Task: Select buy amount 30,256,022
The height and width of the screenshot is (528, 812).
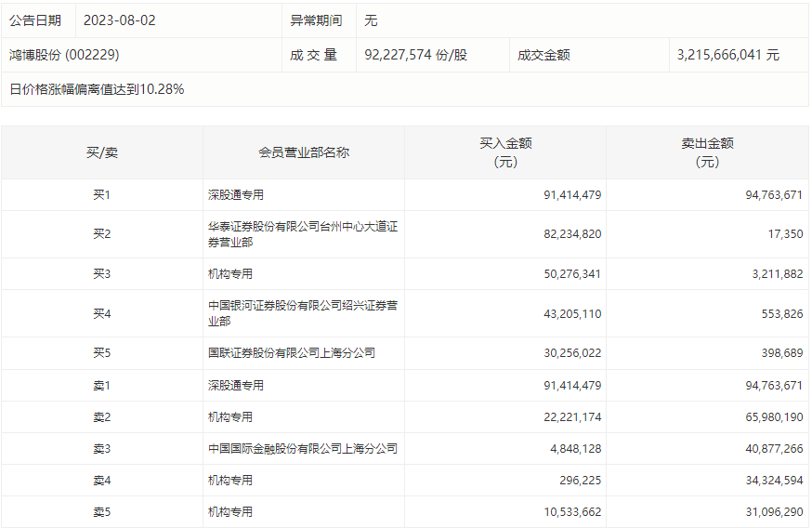Action: coord(572,353)
